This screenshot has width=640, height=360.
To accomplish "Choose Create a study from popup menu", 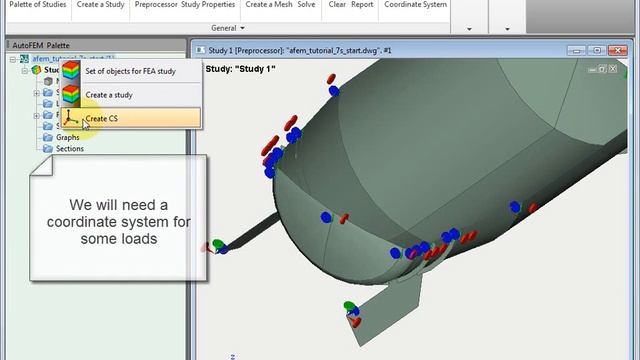I will pos(131,95).
